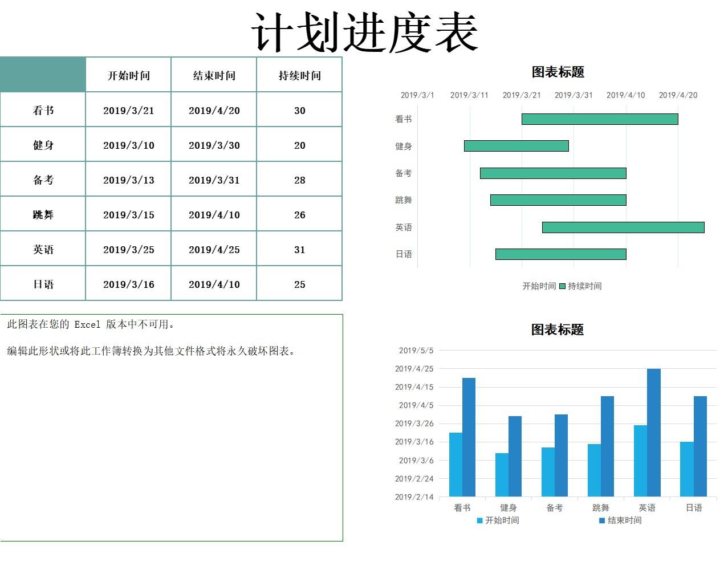Click the 看书 bar in the Gantt chart
Viewport: 728px width, 582px height.
point(600,118)
